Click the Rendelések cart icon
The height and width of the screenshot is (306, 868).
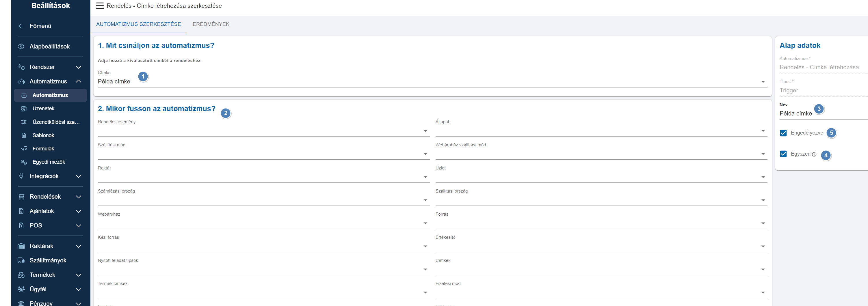[21, 197]
